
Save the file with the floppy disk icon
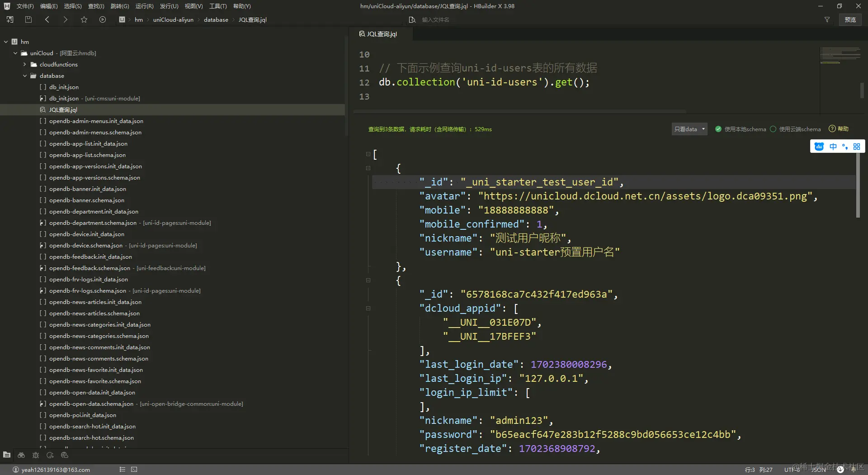(x=28, y=19)
